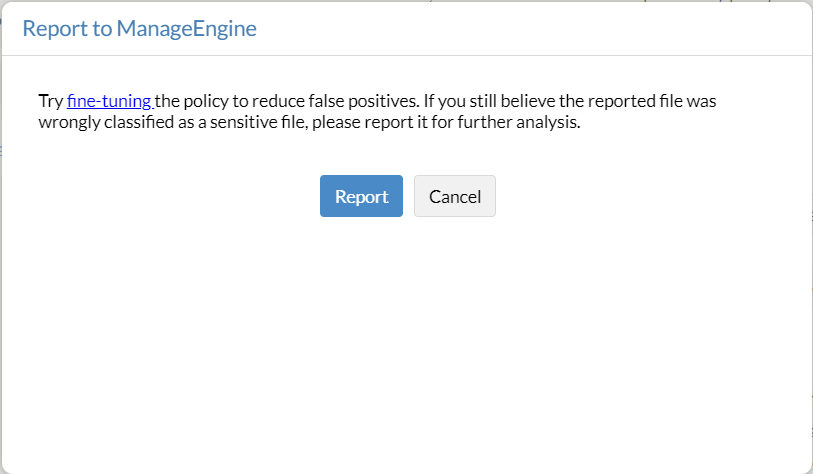The width and height of the screenshot is (813, 474).
Task: Click the word 'Try' before the link
Action: pyautogui.click(x=50, y=101)
